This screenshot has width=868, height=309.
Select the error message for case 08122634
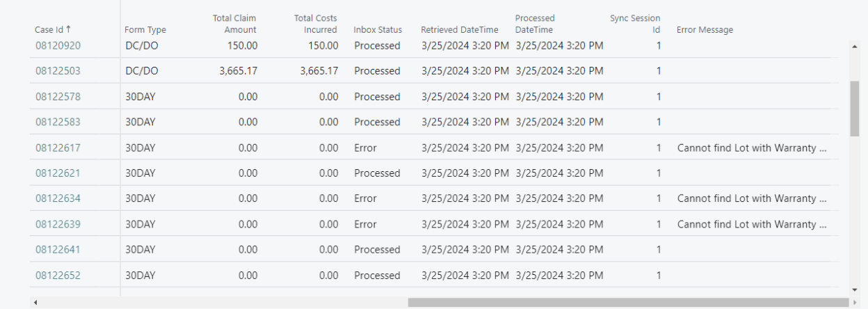point(752,198)
